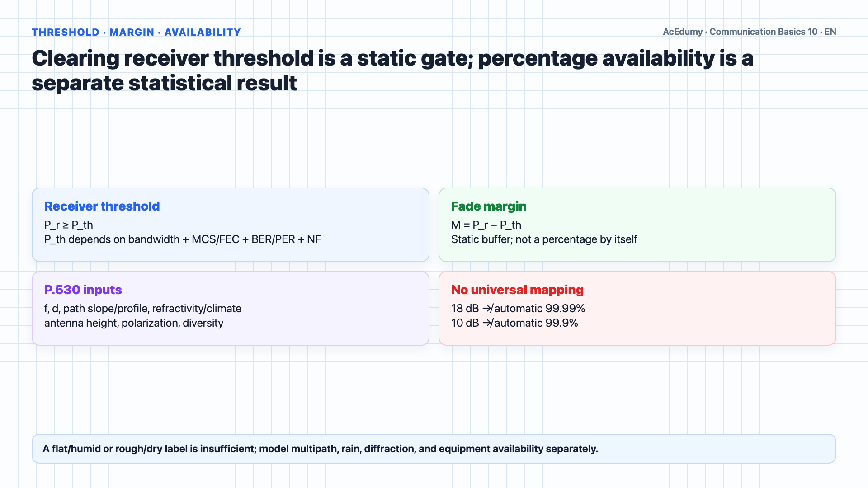Click the AcEdumy Communication Basics 10 header
Viewport: 868px width, 488px height.
pos(749,32)
